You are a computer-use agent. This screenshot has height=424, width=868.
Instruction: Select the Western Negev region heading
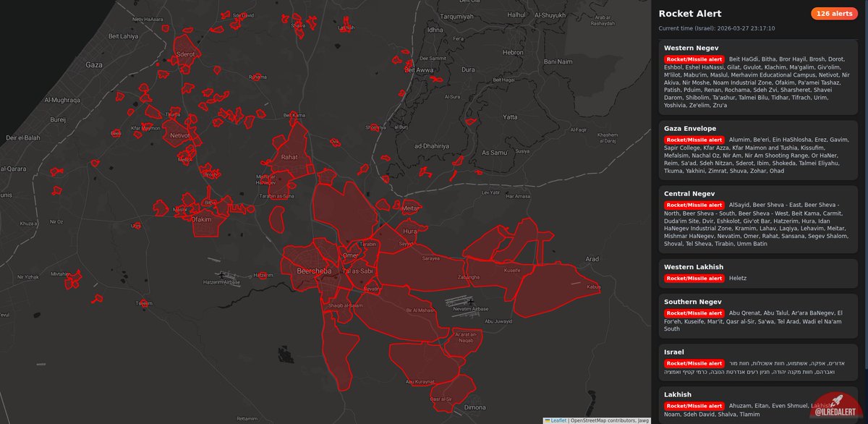[x=691, y=48]
